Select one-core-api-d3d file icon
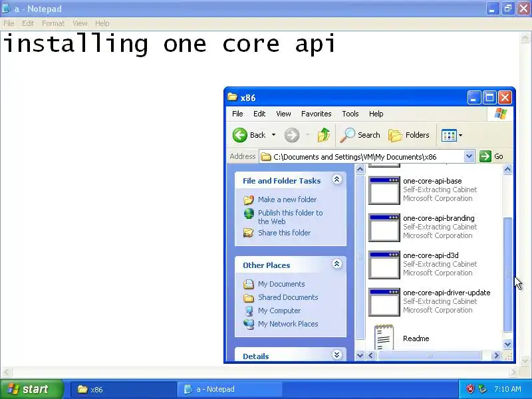Screen dimensions: 532x399 pos(384,265)
